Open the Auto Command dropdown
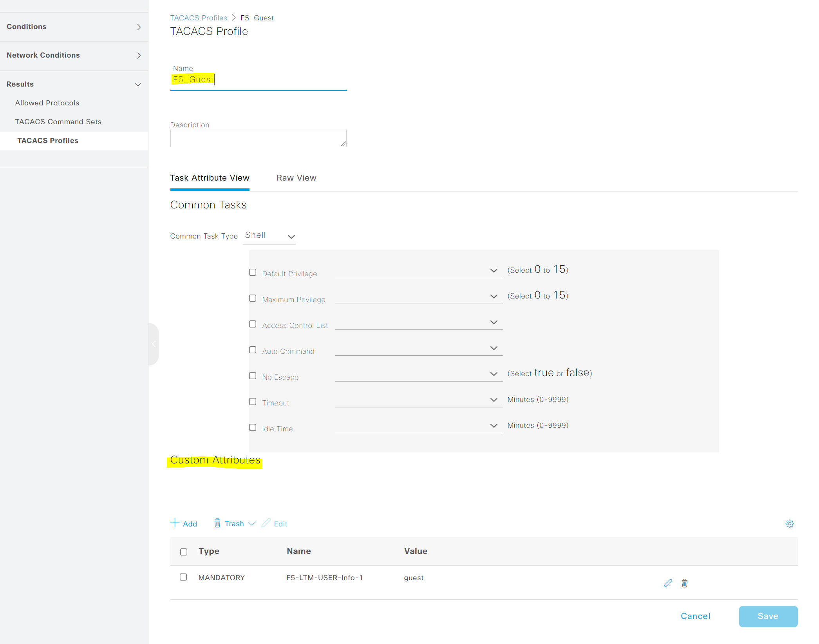 [419, 348]
